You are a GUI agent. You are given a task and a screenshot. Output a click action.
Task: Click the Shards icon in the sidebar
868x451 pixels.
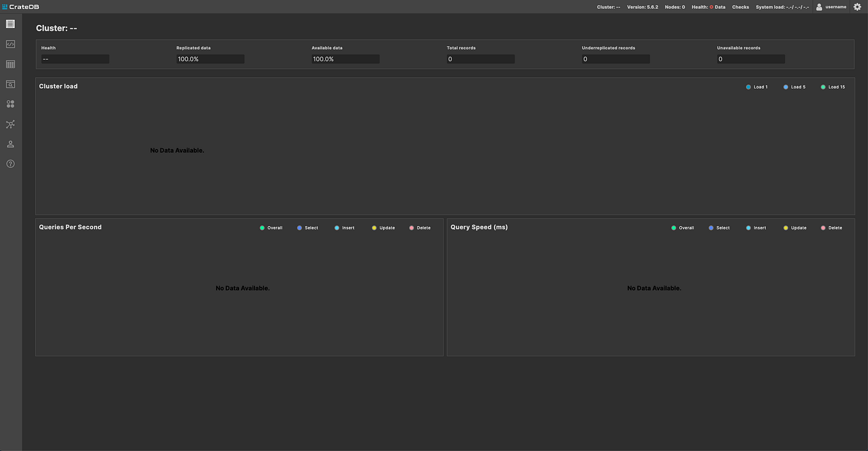[10, 103]
